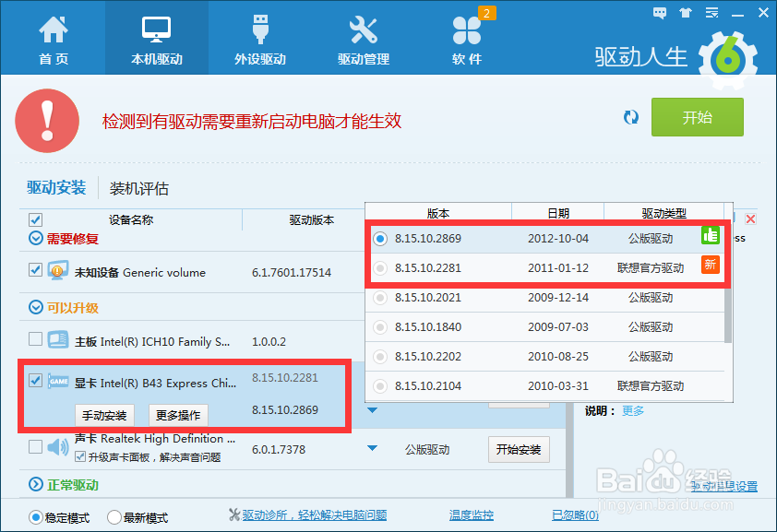
Task: Toggle 升级声卡面板 checkbox
Action: (80, 456)
